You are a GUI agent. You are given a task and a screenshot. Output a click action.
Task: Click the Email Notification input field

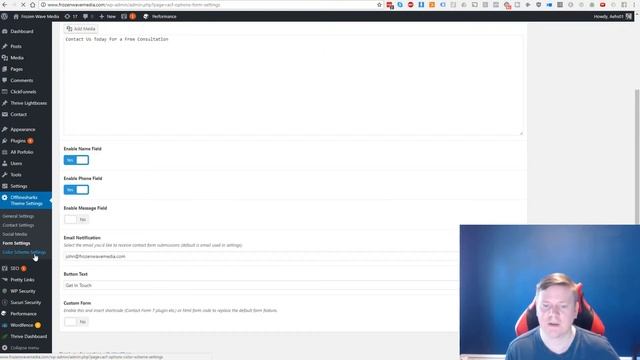(262, 256)
